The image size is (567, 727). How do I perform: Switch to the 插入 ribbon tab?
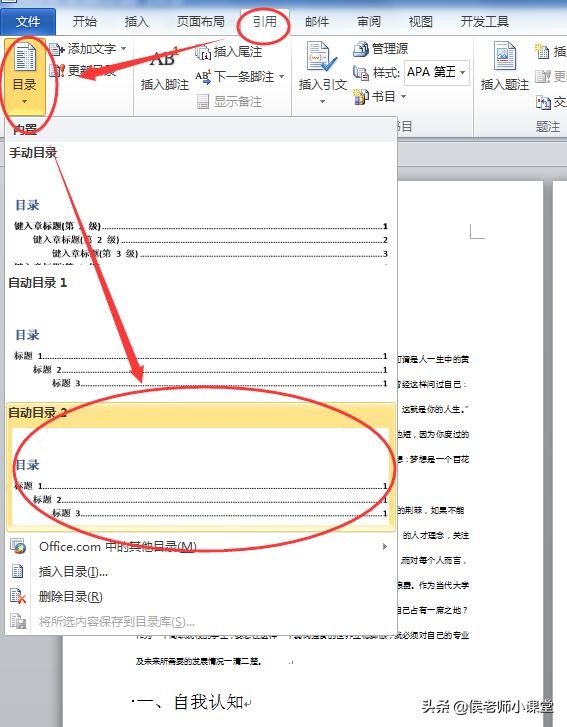pyautogui.click(x=136, y=21)
